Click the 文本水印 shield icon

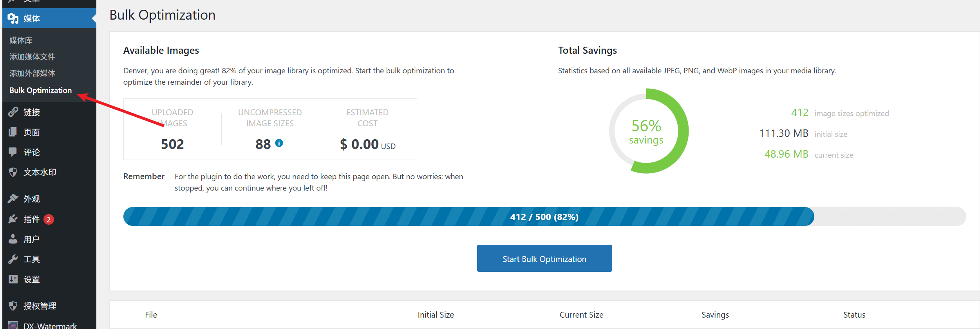[13, 172]
